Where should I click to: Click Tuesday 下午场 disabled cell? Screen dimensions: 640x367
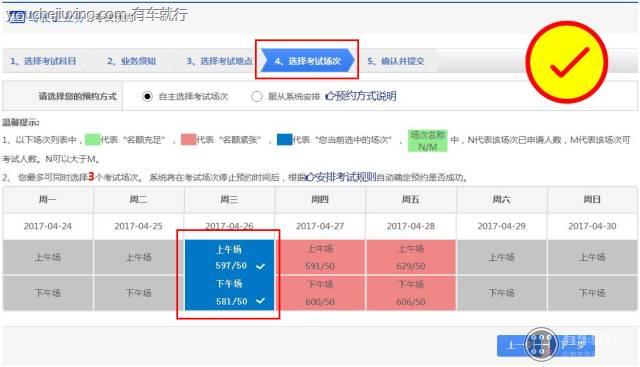pos(138,293)
